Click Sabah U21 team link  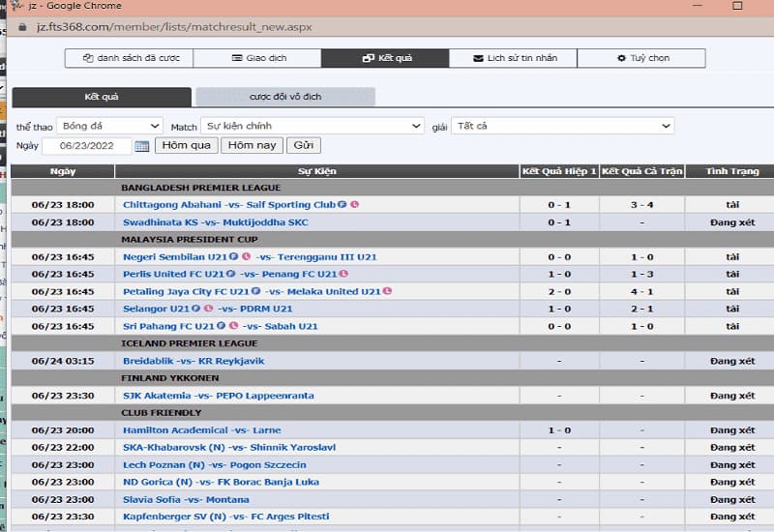point(291,326)
